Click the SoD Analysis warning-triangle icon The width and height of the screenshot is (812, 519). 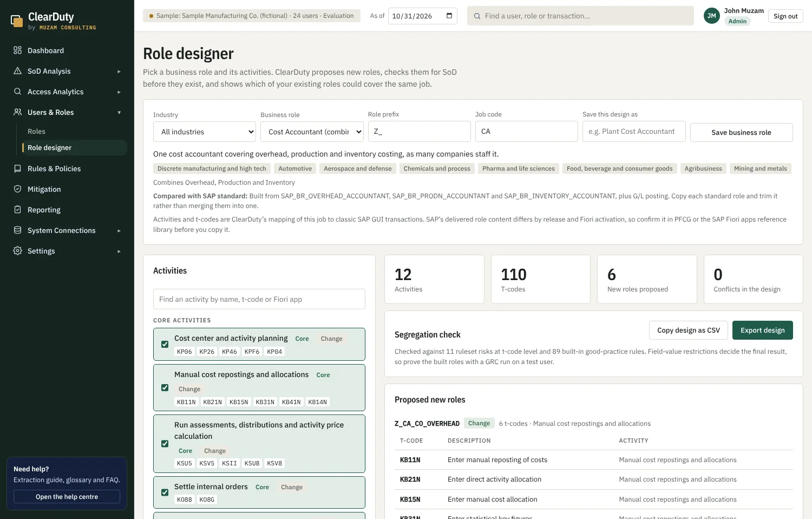point(17,71)
